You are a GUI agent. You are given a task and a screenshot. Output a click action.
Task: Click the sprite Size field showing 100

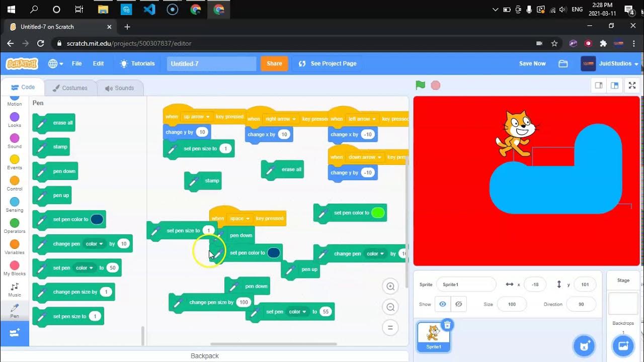[512, 304]
